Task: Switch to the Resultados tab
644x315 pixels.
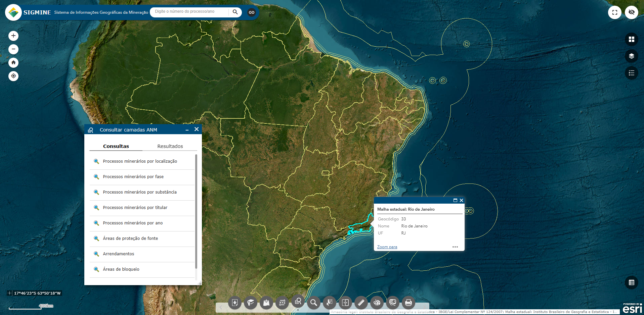Action: pos(170,146)
